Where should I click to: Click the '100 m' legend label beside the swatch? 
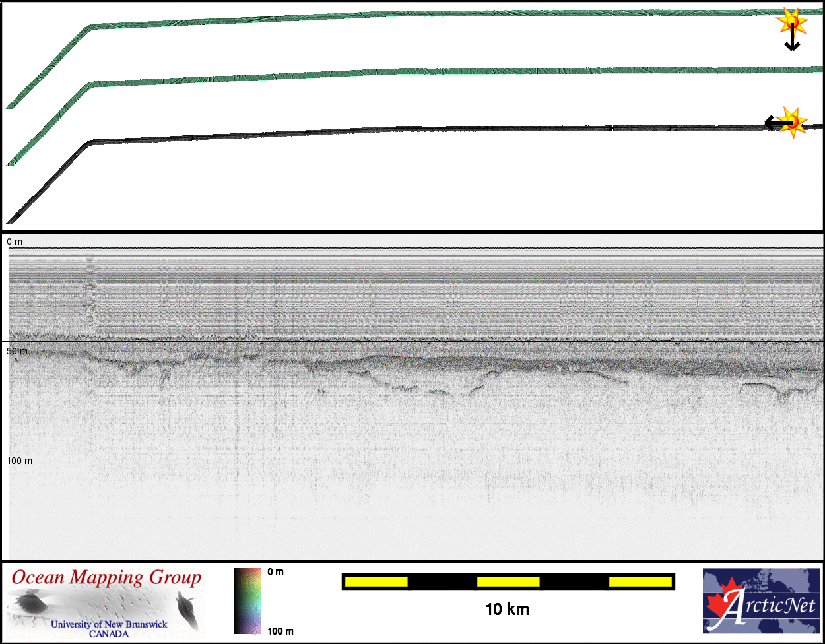click(280, 631)
